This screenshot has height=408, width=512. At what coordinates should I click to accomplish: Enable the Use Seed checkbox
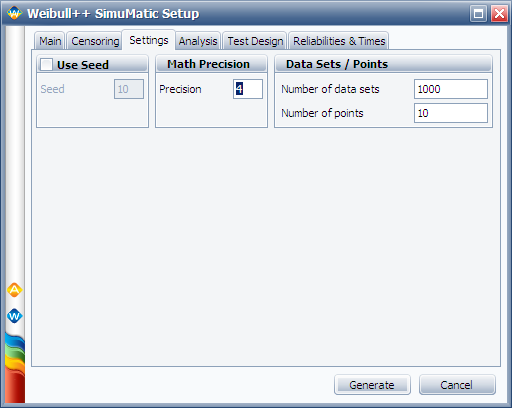(x=46, y=64)
